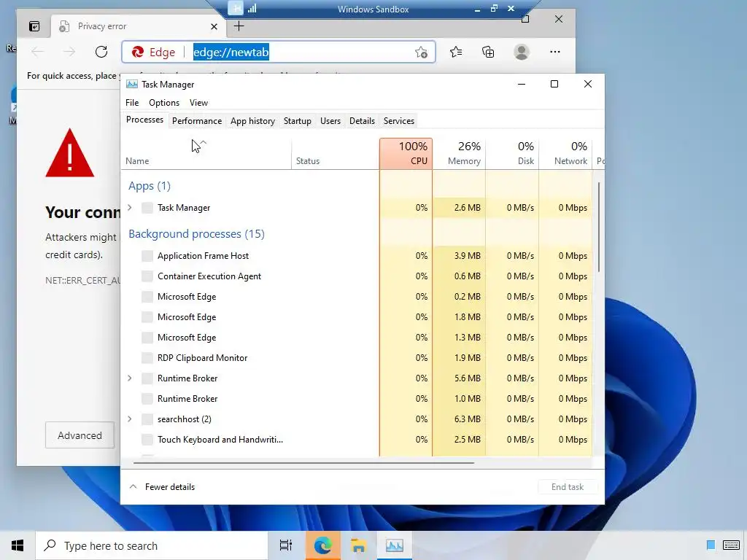Expand the Task Manager app row
The image size is (747, 560).
tap(130, 208)
